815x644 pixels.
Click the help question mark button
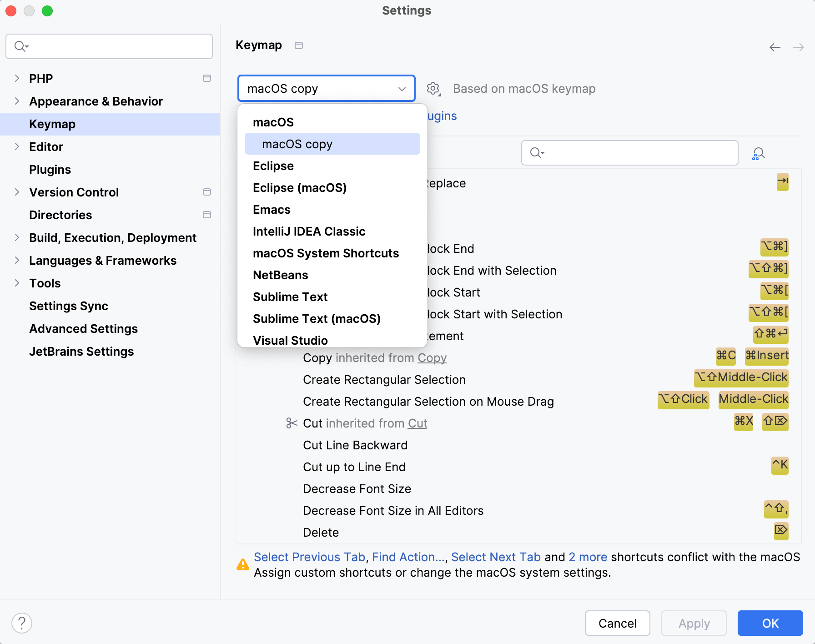pos(22,623)
